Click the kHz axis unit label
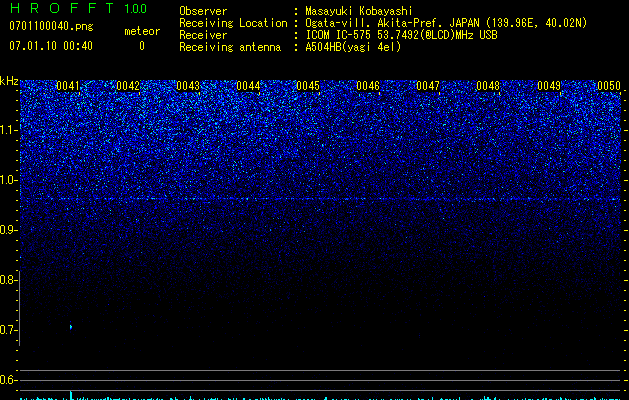This screenshot has width=629, height=400. coord(9,81)
